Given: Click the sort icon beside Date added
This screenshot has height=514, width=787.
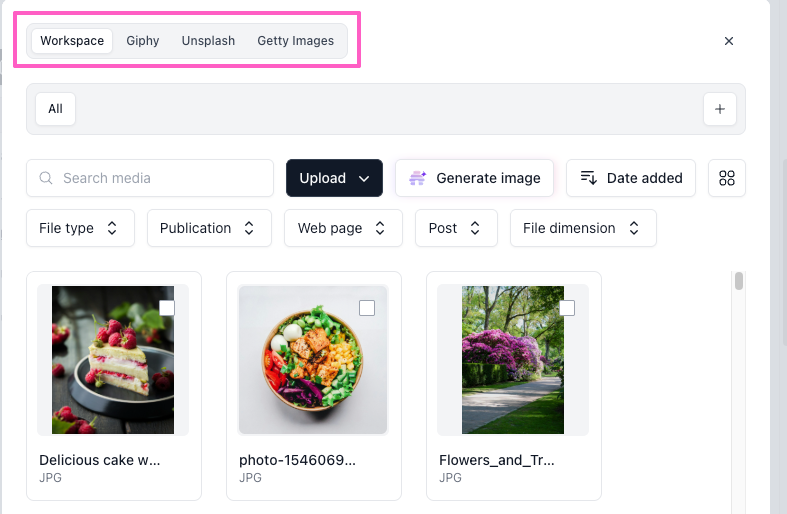Looking at the screenshot, I should (x=589, y=178).
